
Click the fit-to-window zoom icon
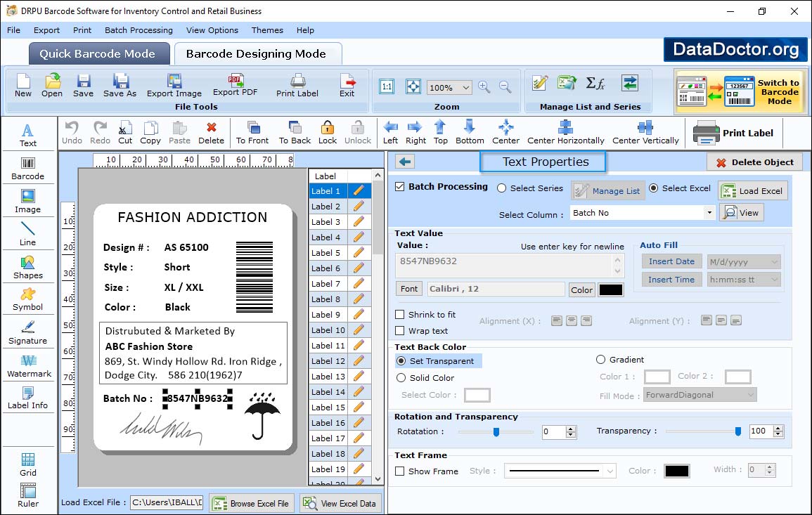click(x=413, y=86)
